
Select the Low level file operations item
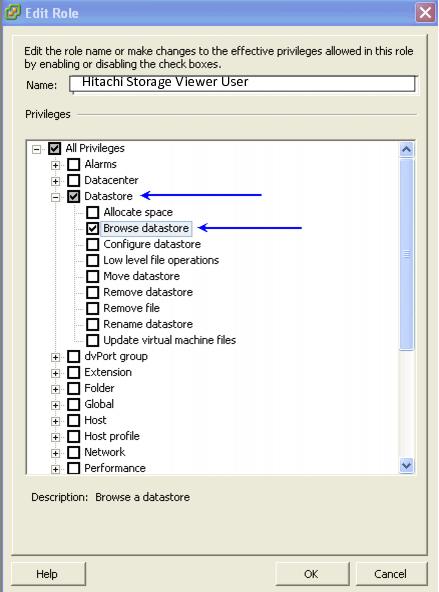tap(161, 260)
